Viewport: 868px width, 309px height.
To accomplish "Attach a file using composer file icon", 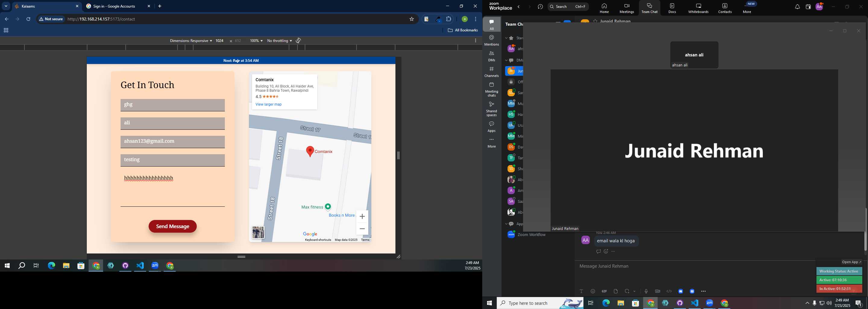I will [x=616, y=291].
